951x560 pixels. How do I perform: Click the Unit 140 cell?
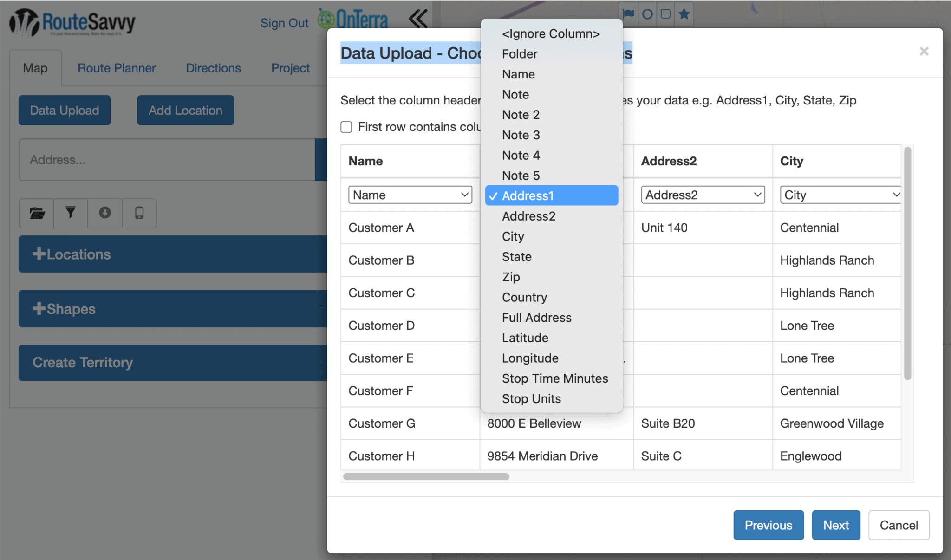coord(703,228)
